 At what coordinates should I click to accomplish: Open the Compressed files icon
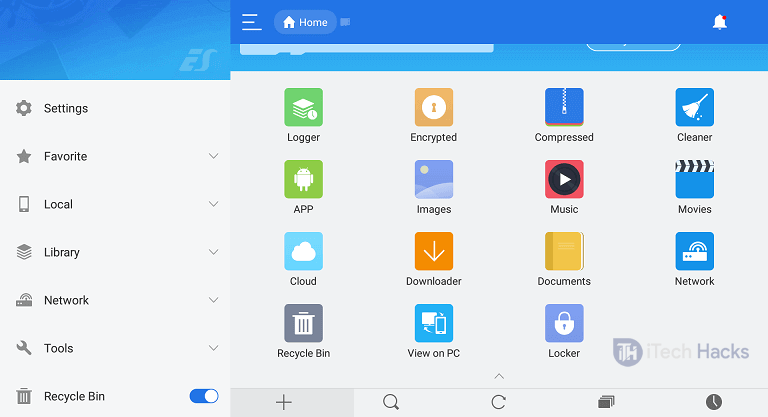point(564,107)
